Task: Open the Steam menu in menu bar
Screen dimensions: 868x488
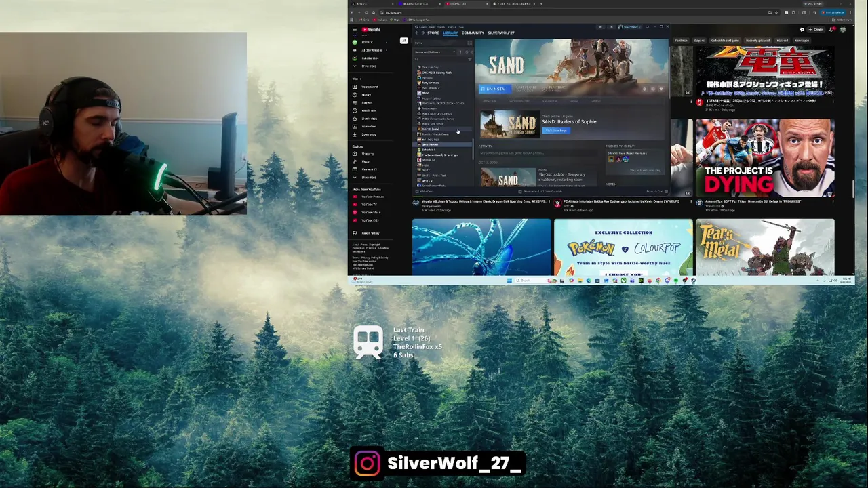Action: 422,27
